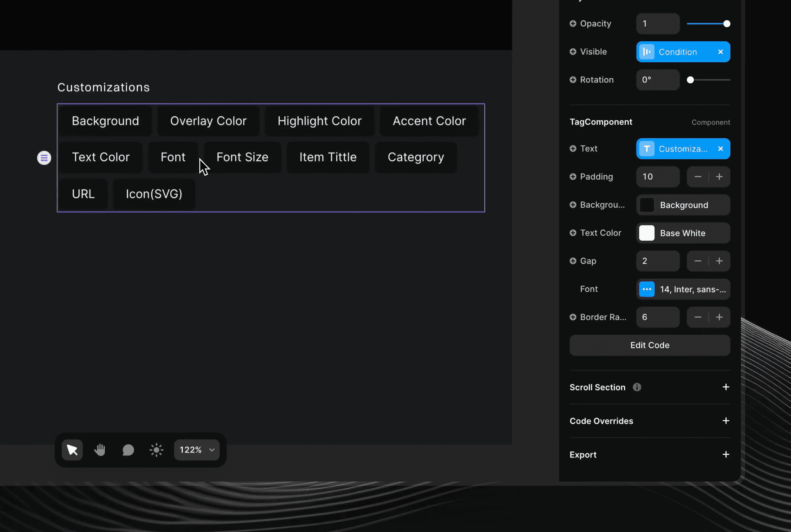Open the Base White text color swatch
Viewport: 791px width, 532px height.
point(647,233)
